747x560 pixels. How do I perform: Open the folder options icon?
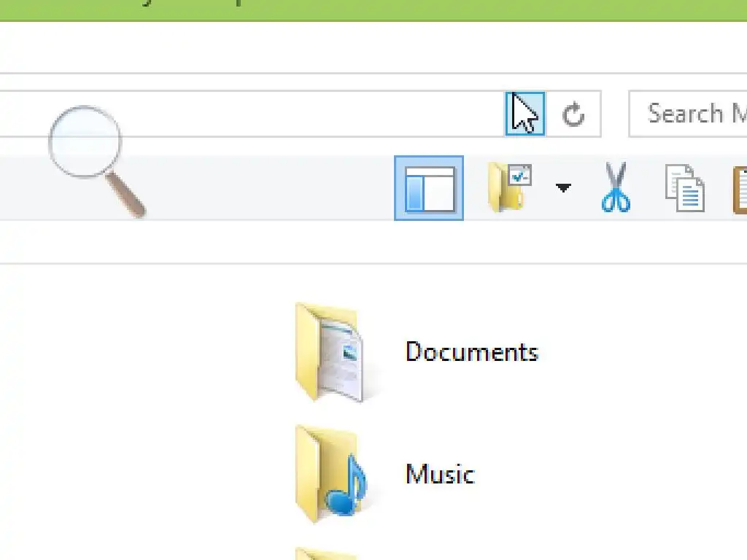point(509,187)
